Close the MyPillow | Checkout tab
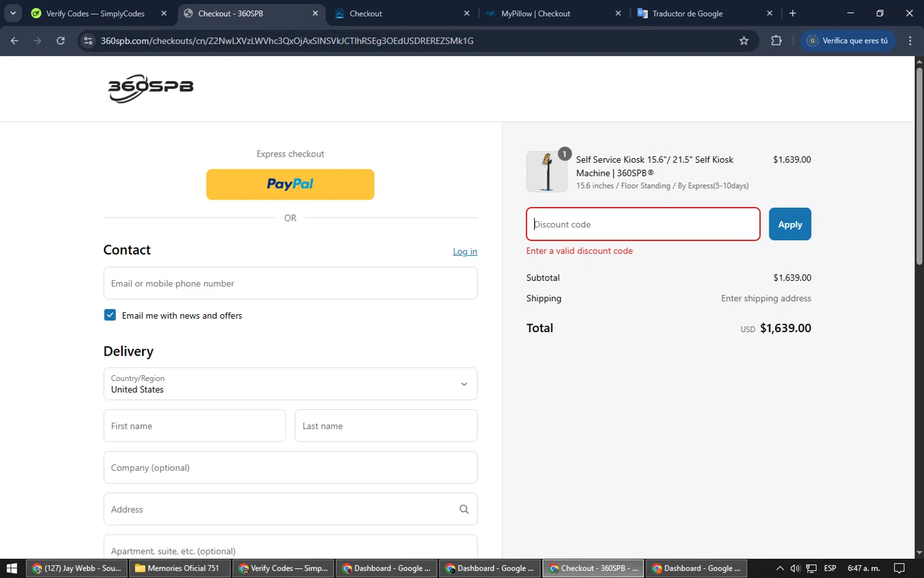924x578 pixels. tap(618, 13)
